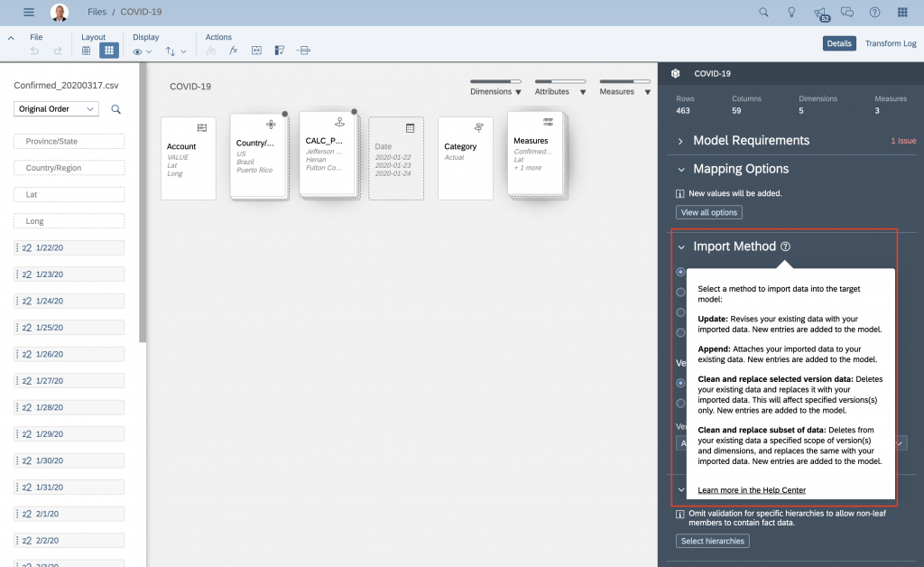Click the 1 Issue link
924x567 pixels.
[x=902, y=141]
